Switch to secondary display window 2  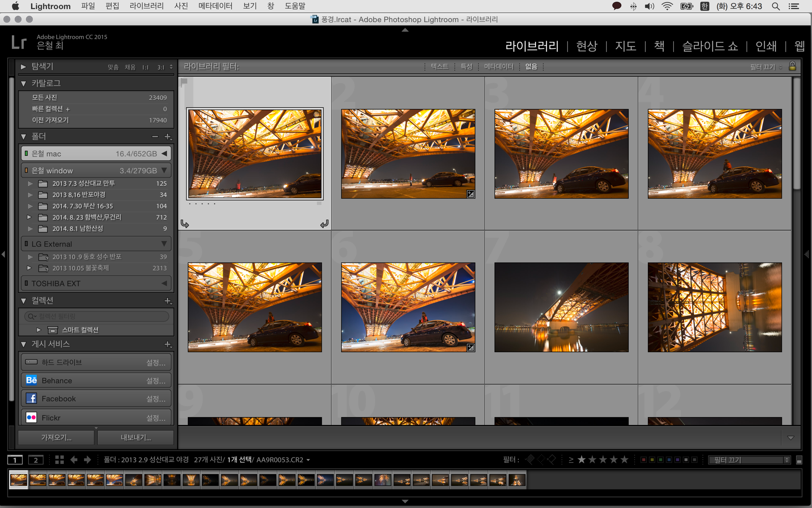coord(36,460)
